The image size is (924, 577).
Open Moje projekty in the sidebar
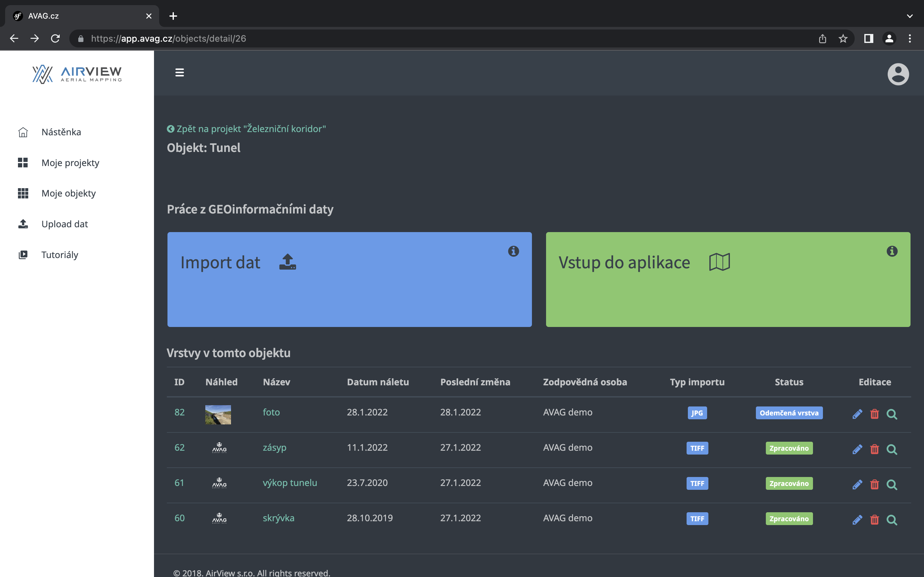point(70,163)
